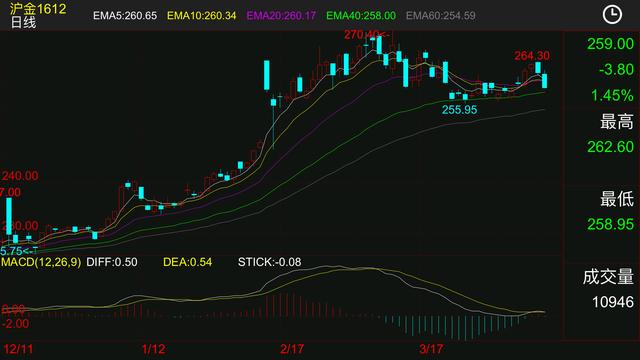The image size is (640, 360).
Task: Select the EMA20:260.17 indicator label
Action: 281,16
